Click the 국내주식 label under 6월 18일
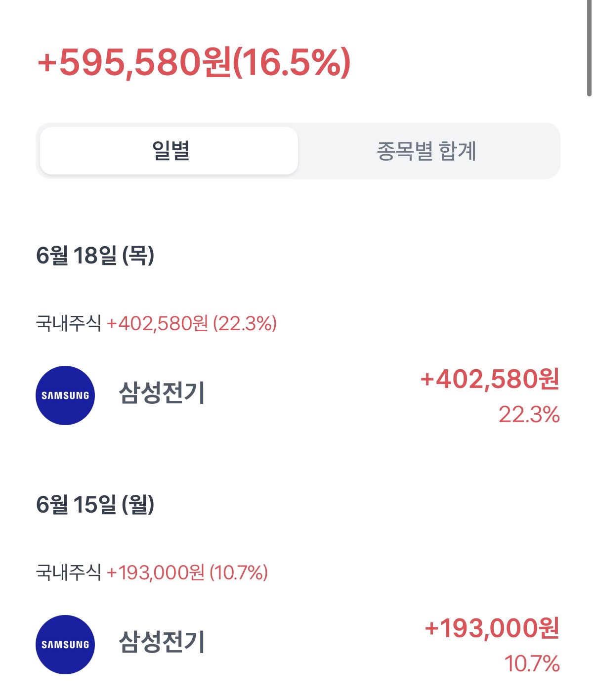Viewport: 596px width, 700px height. 69,324
